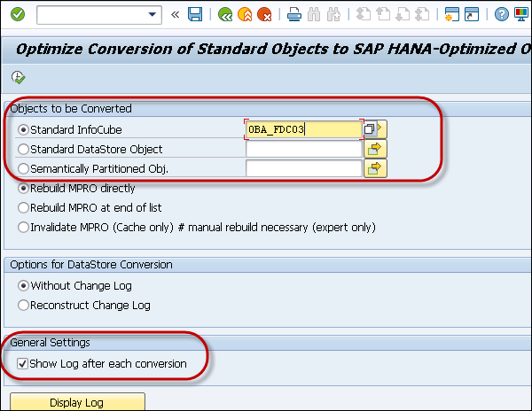The height and width of the screenshot is (411, 532).
Task: Toggle Show Log after each conversion checkbox
Action: point(23,364)
